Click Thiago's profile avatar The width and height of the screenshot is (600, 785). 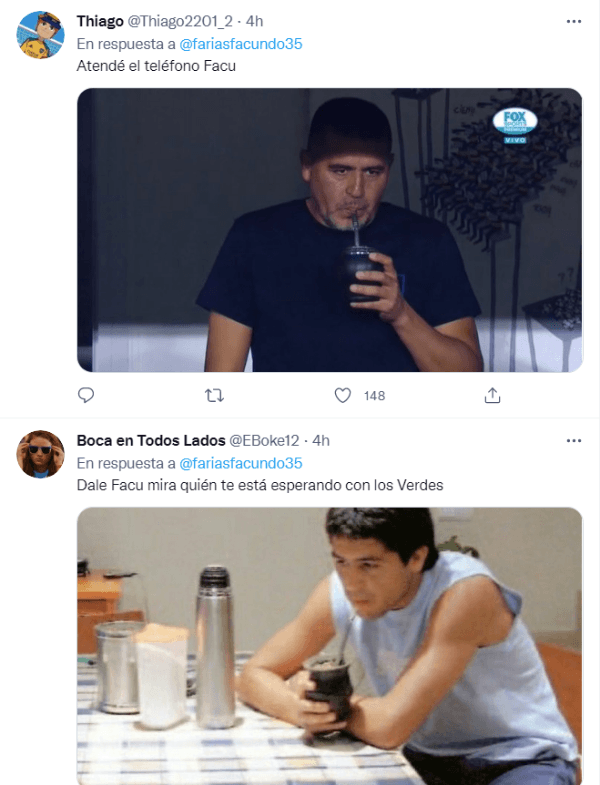click(42, 36)
